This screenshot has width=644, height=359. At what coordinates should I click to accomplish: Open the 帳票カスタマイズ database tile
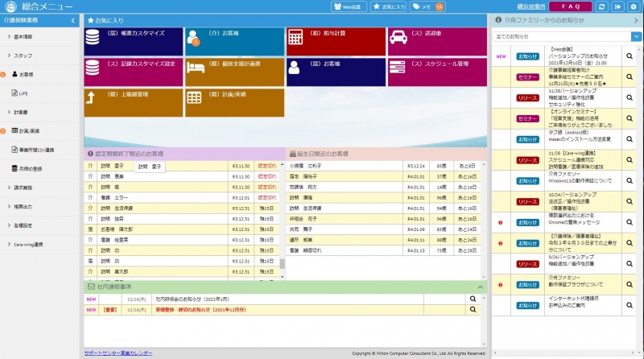(x=133, y=42)
